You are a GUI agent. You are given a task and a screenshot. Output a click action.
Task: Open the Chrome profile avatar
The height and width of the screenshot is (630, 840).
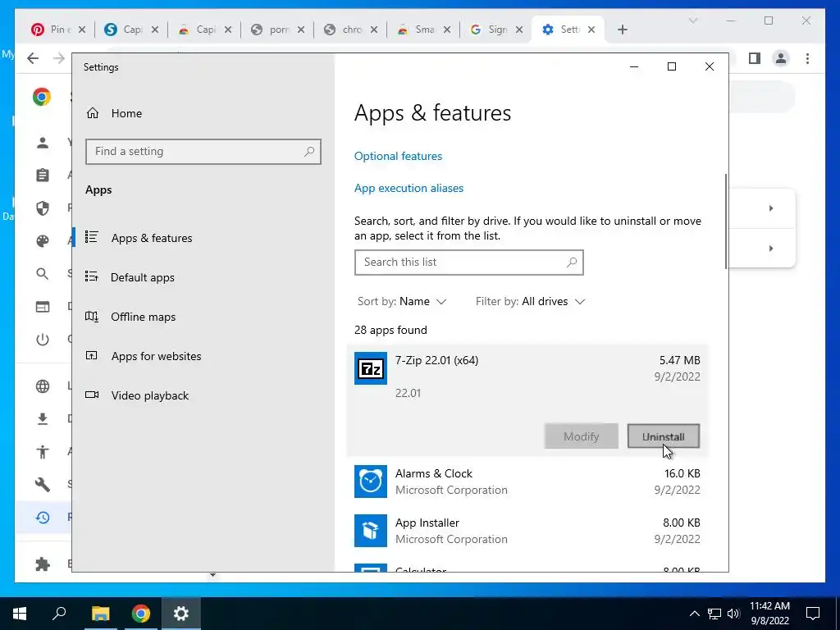pos(781,58)
